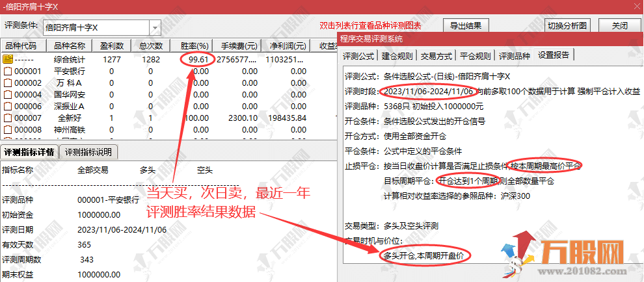Select the 深振业A row name
Screen dimensions: 644x282
[70, 107]
